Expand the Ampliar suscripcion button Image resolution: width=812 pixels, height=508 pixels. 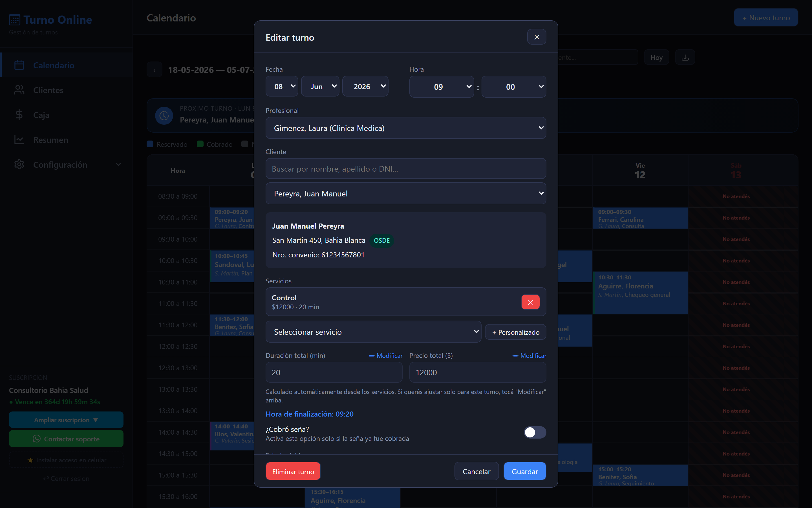66,420
